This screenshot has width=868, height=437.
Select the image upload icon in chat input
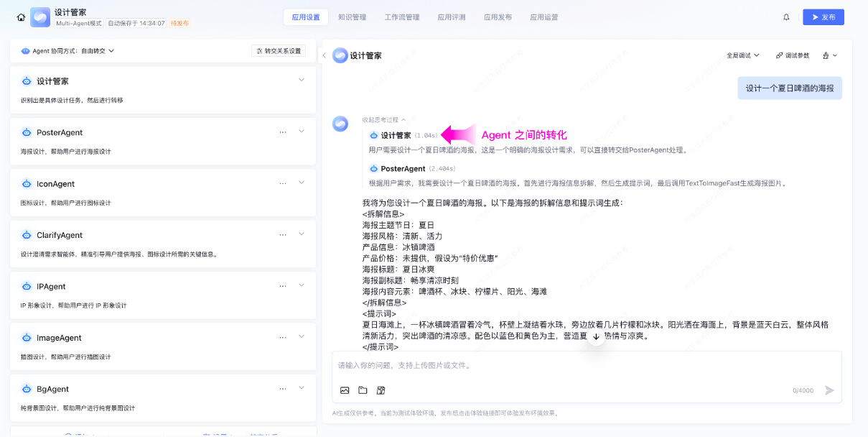(x=345, y=390)
